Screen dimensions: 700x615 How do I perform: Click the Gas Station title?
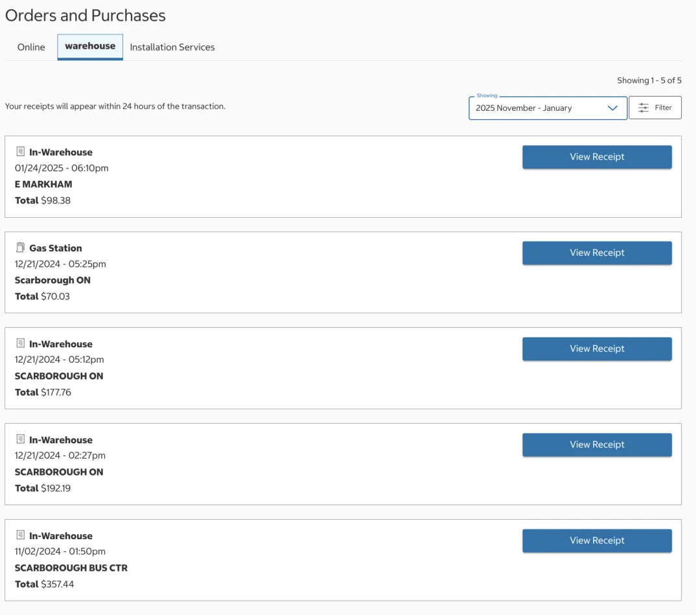pos(56,248)
